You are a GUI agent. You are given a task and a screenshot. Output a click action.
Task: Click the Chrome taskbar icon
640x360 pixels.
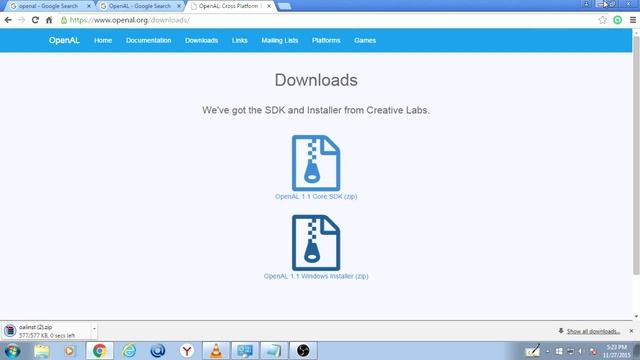99,351
